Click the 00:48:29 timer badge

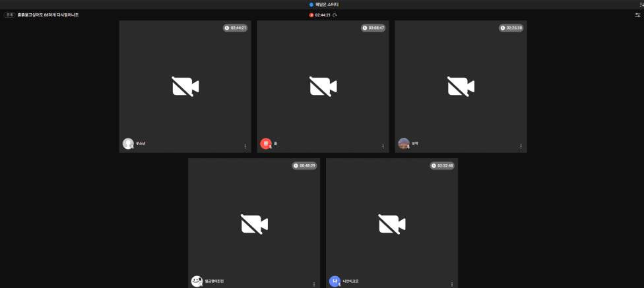coord(304,165)
